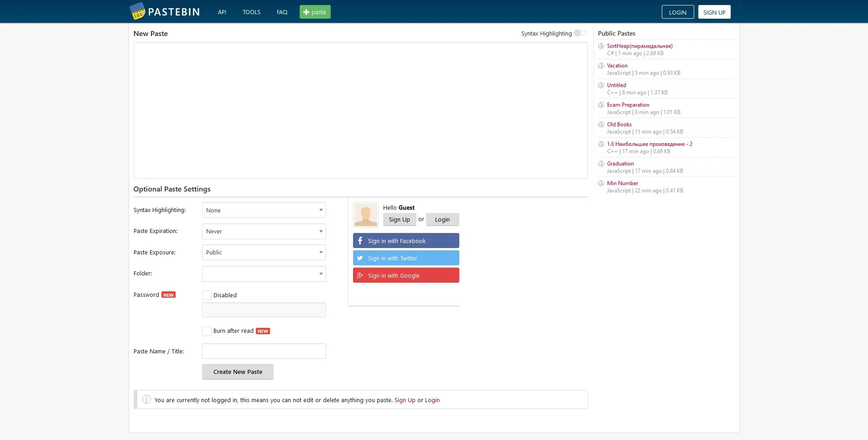Open the Exam Preparation paste

coord(628,105)
